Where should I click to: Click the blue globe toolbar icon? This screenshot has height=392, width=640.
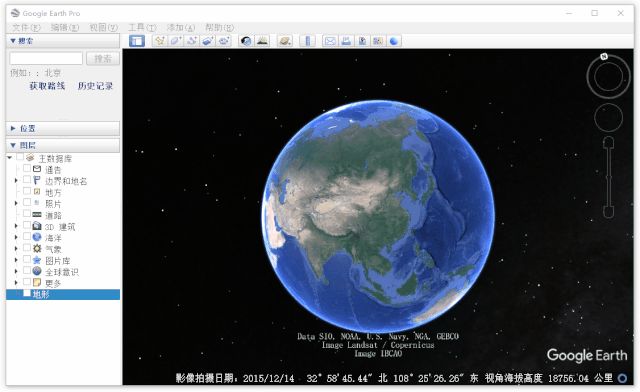click(x=394, y=41)
